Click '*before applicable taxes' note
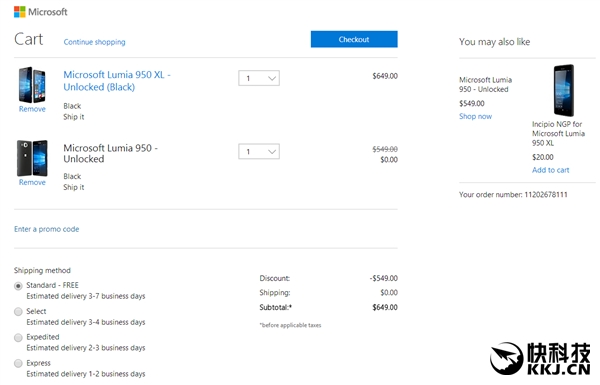The height and width of the screenshot is (385, 600). point(290,325)
